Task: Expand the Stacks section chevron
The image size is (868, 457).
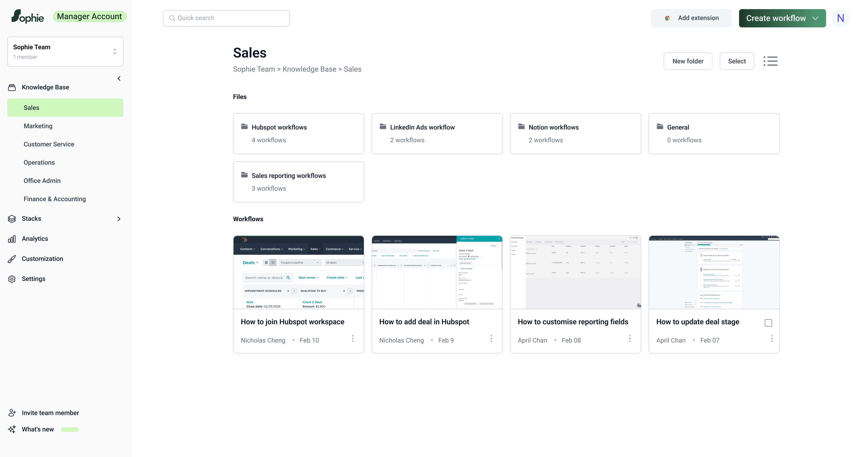Action: [x=119, y=219]
